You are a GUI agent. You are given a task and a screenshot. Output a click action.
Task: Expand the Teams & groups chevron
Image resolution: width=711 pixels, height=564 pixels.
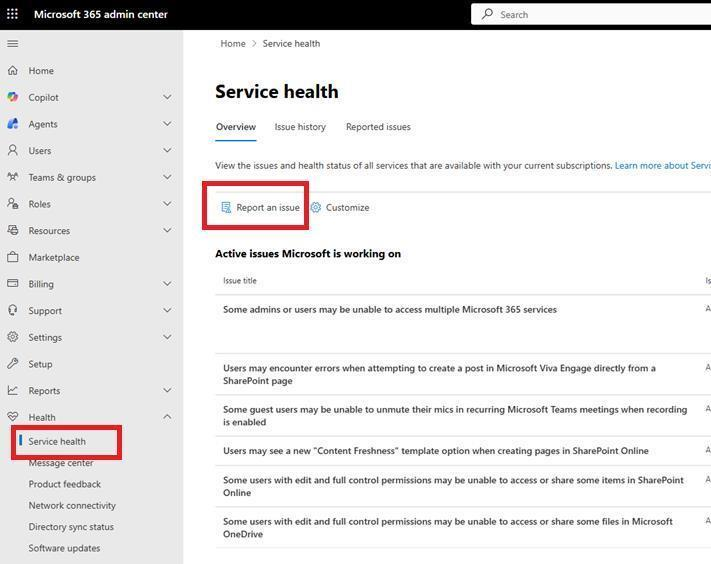[167, 177]
